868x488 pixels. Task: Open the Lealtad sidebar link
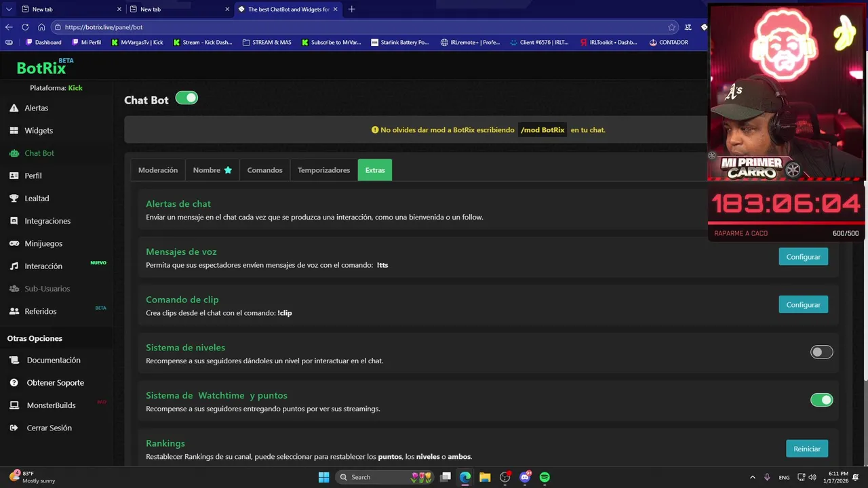37,198
